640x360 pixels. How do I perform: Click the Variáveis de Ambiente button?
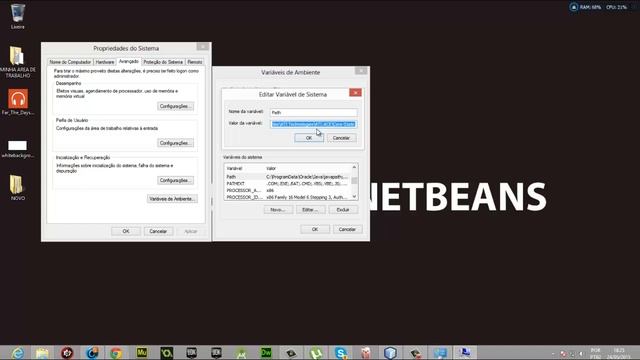click(172, 199)
